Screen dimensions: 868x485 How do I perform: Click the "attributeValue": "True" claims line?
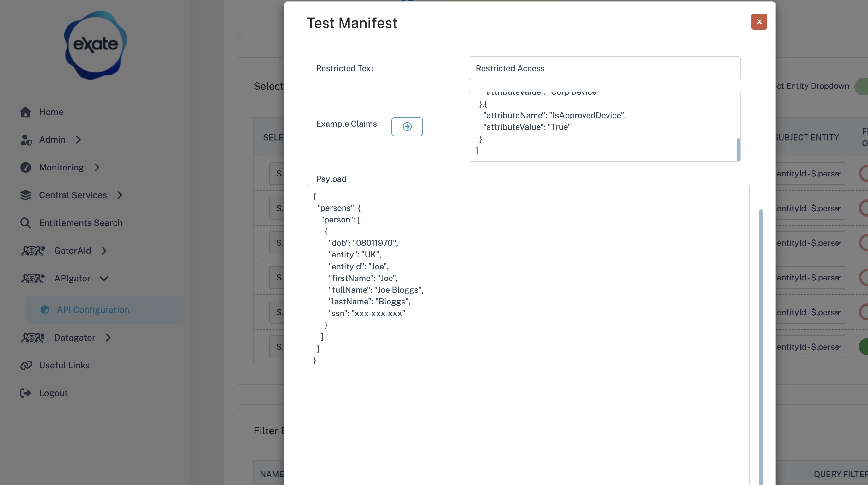coord(527,127)
